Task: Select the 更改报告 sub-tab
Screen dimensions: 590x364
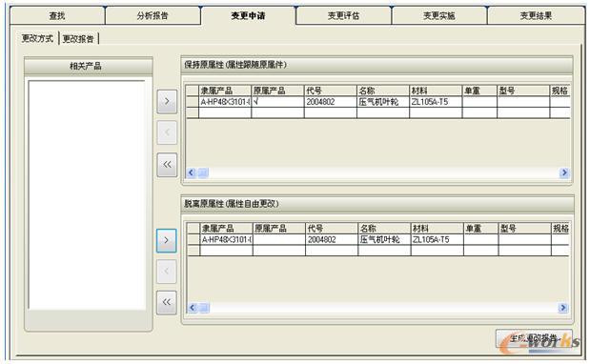Action: pyautogui.click(x=78, y=39)
